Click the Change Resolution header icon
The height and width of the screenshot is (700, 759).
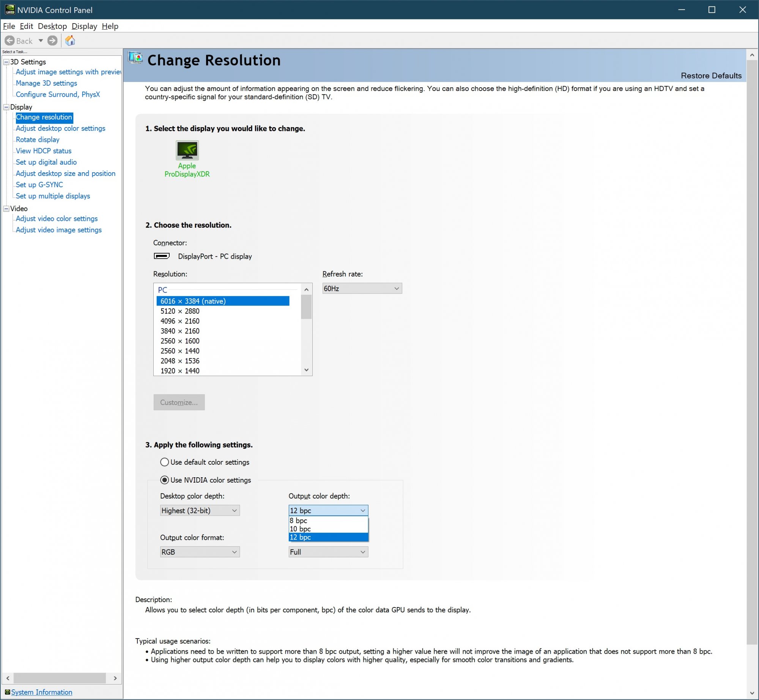point(135,58)
